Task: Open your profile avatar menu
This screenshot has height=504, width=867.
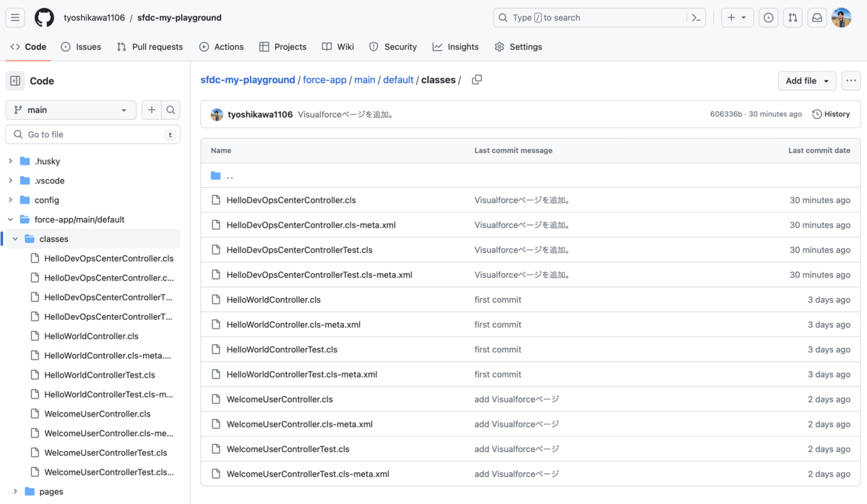Action: tap(842, 17)
